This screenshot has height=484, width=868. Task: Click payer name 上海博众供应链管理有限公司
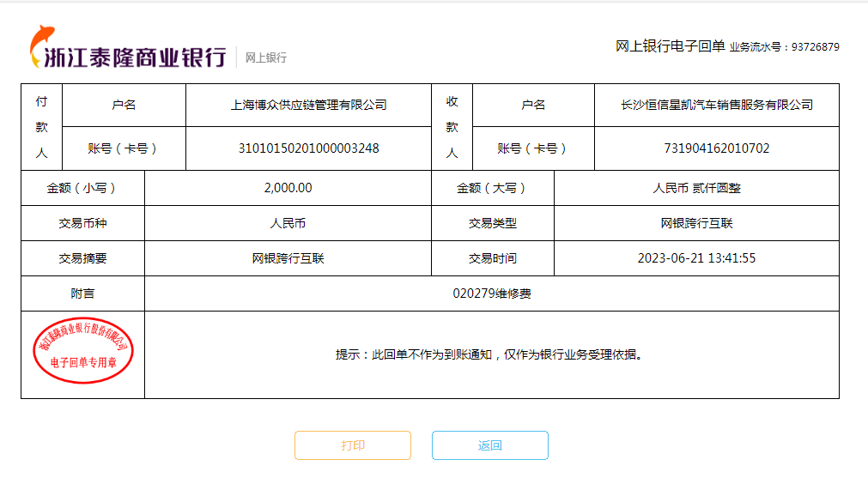[308, 105]
